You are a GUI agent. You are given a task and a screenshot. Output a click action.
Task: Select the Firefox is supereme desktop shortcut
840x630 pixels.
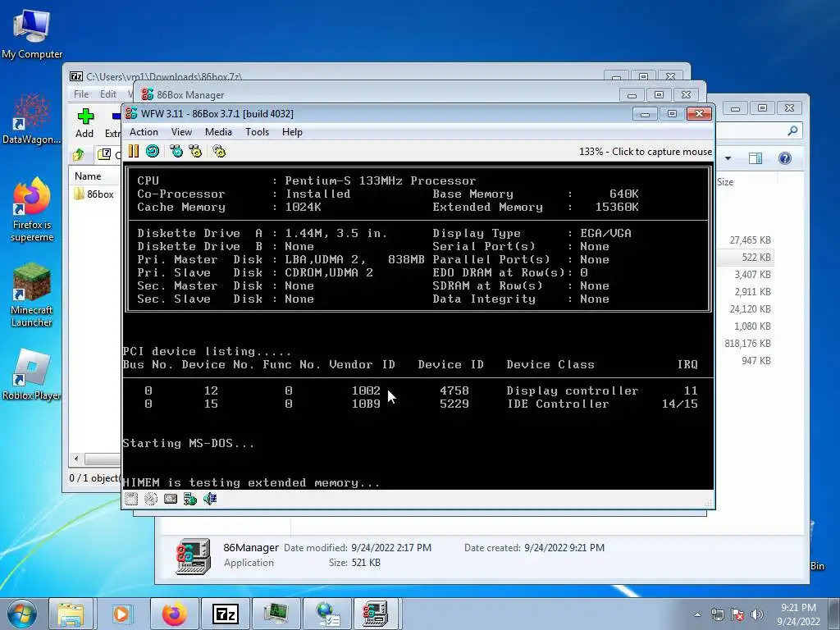[x=32, y=210]
